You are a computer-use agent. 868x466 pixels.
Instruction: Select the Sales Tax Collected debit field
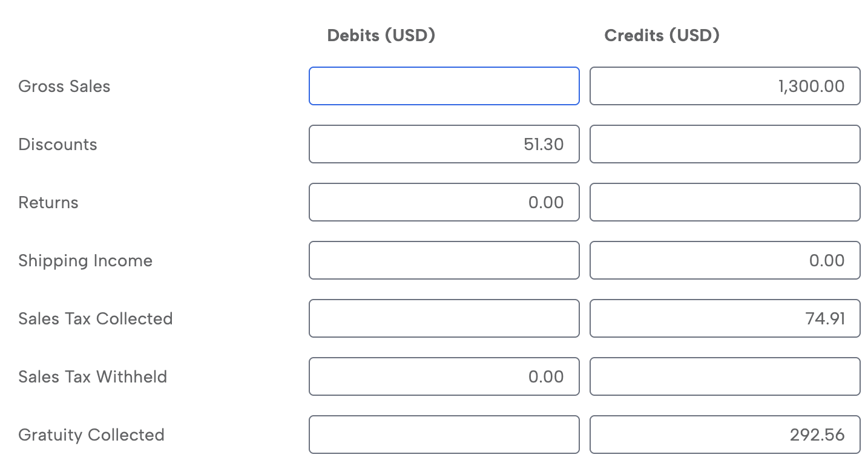coord(444,318)
